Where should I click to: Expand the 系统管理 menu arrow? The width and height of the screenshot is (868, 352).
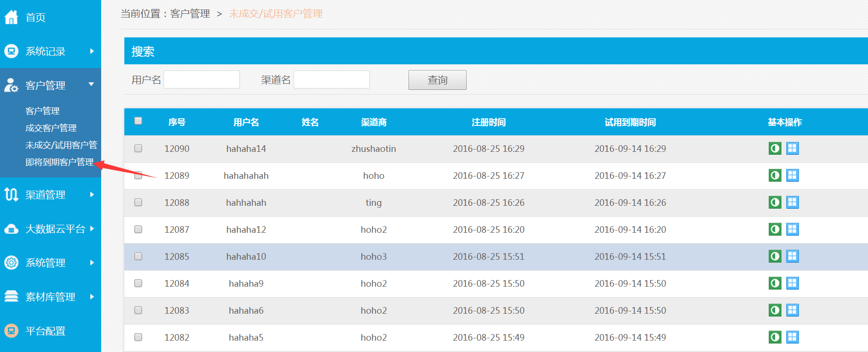[92, 263]
